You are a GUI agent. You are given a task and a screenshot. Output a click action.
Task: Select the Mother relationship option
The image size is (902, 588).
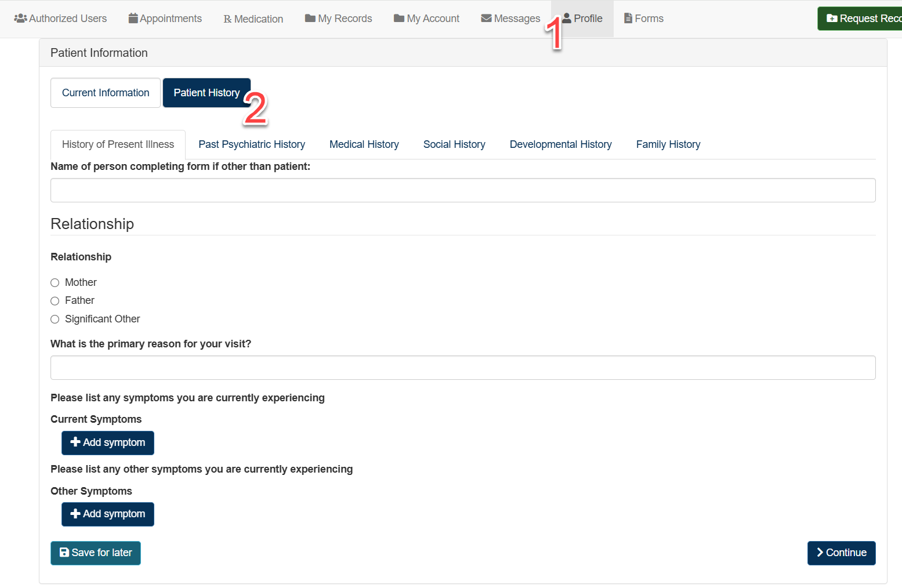point(55,283)
